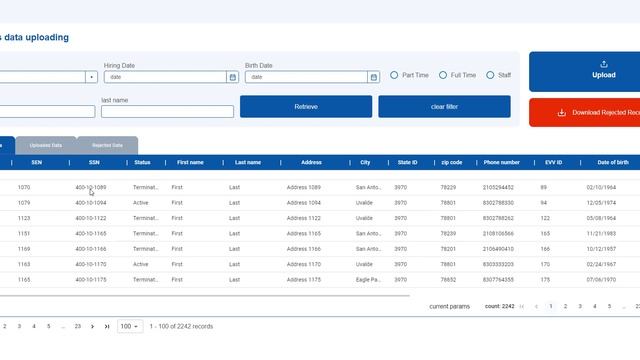Click the clear filter button
This screenshot has width=640, height=360.
(444, 107)
